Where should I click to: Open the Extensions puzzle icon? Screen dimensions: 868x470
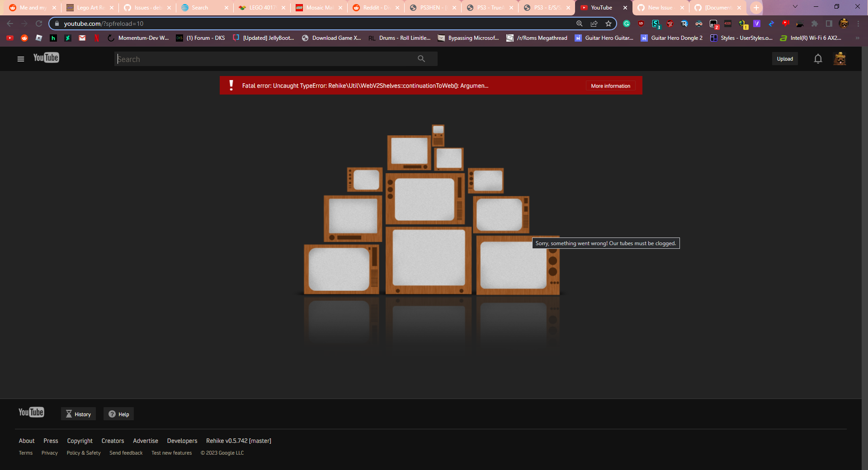pyautogui.click(x=815, y=24)
